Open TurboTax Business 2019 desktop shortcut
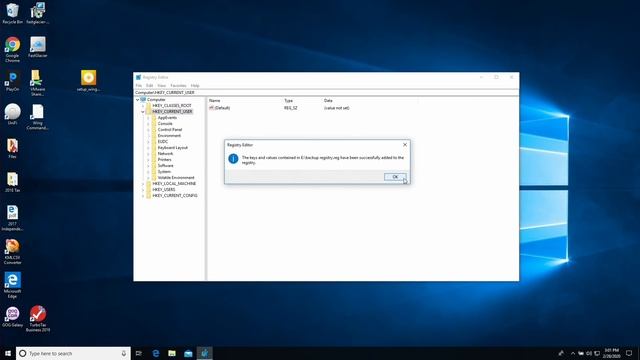Image resolution: width=640 pixels, height=360 pixels. point(38,319)
